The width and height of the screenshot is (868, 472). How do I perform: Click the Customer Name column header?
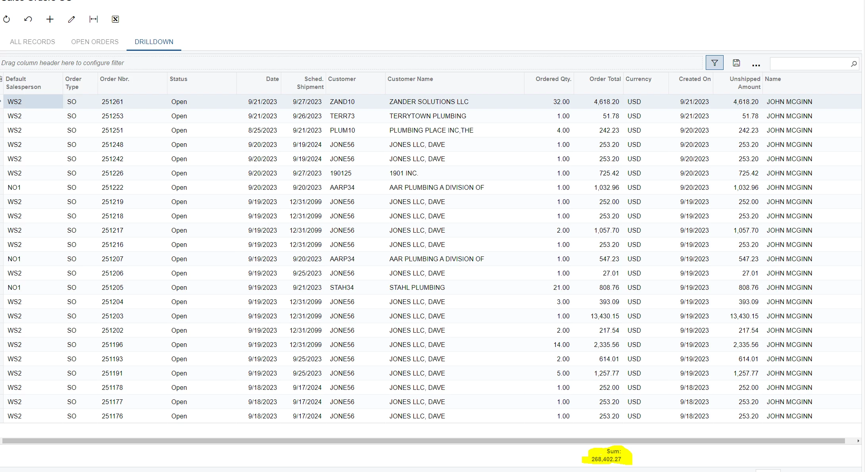(410, 79)
